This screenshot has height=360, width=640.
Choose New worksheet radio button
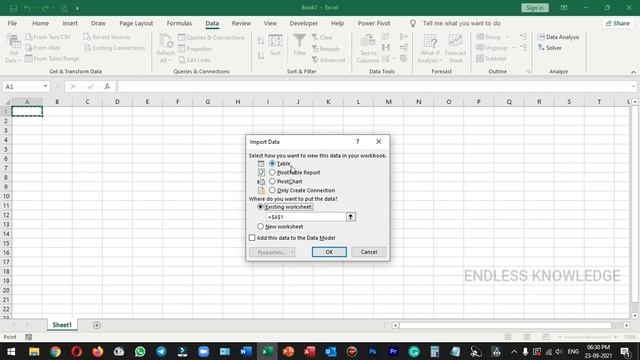point(260,227)
